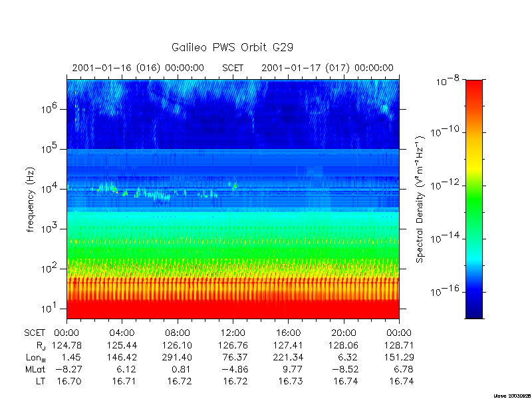Select longitude value 291.40
This screenshot has height=399, width=532.
click(176, 357)
